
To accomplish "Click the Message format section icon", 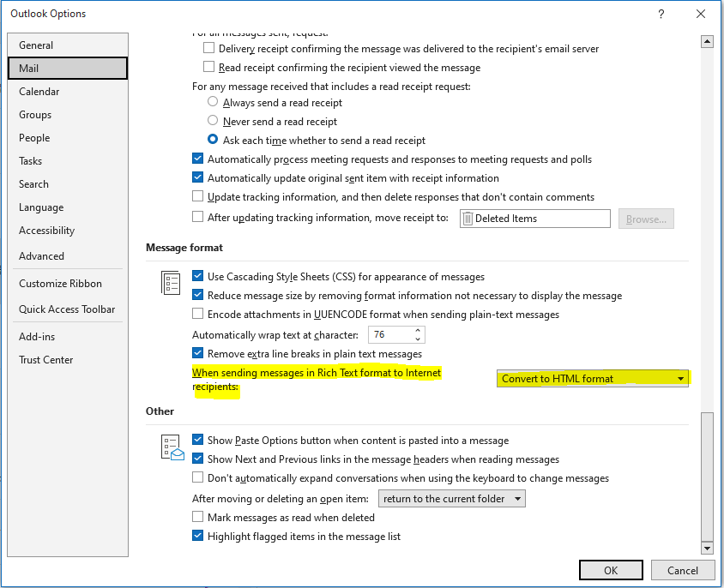I will 169,282.
